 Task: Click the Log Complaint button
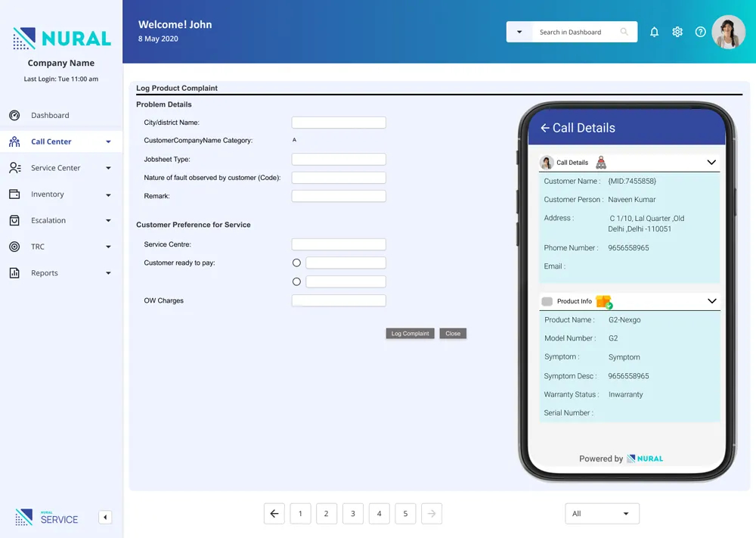point(409,333)
